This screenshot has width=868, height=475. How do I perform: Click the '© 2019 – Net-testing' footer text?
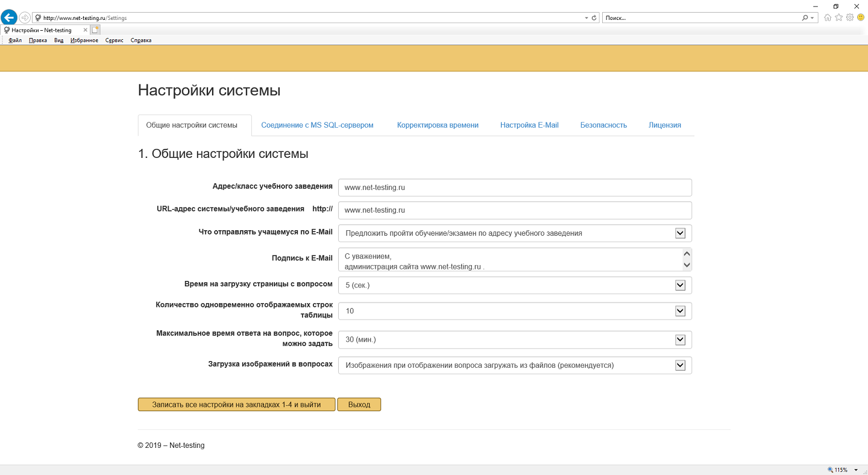(171, 445)
